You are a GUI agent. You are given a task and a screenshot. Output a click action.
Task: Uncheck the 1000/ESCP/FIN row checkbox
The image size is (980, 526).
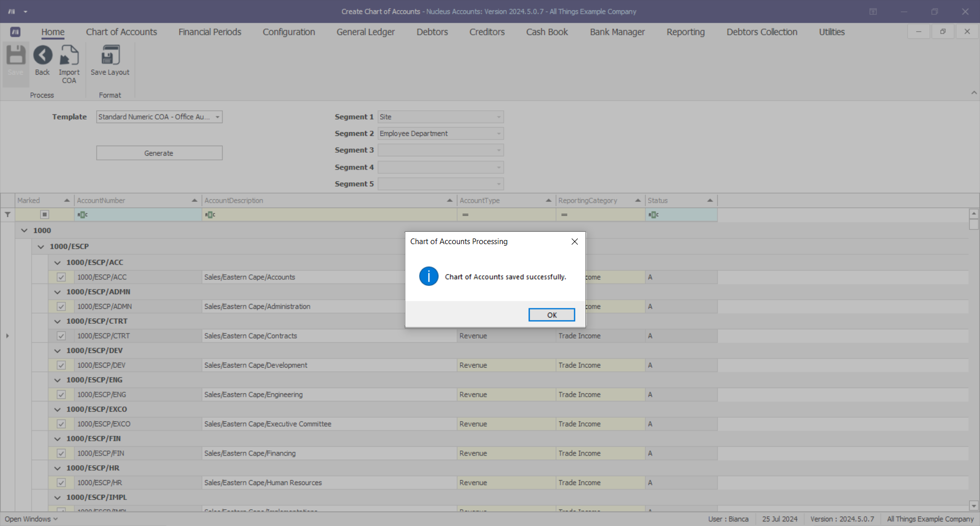pyautogui.click(x=61, y=453)
